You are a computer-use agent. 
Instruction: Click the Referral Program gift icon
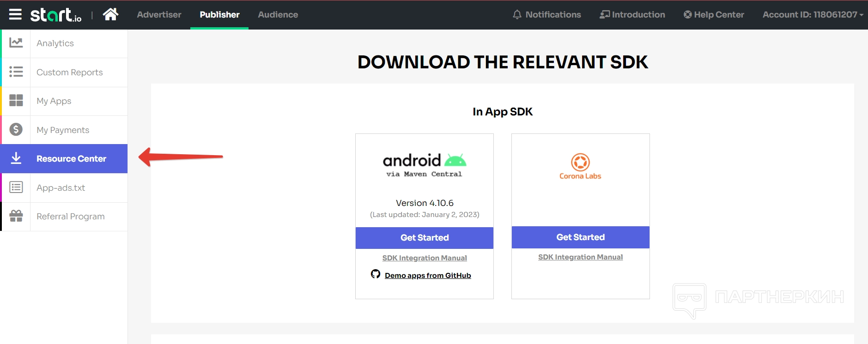16,216
